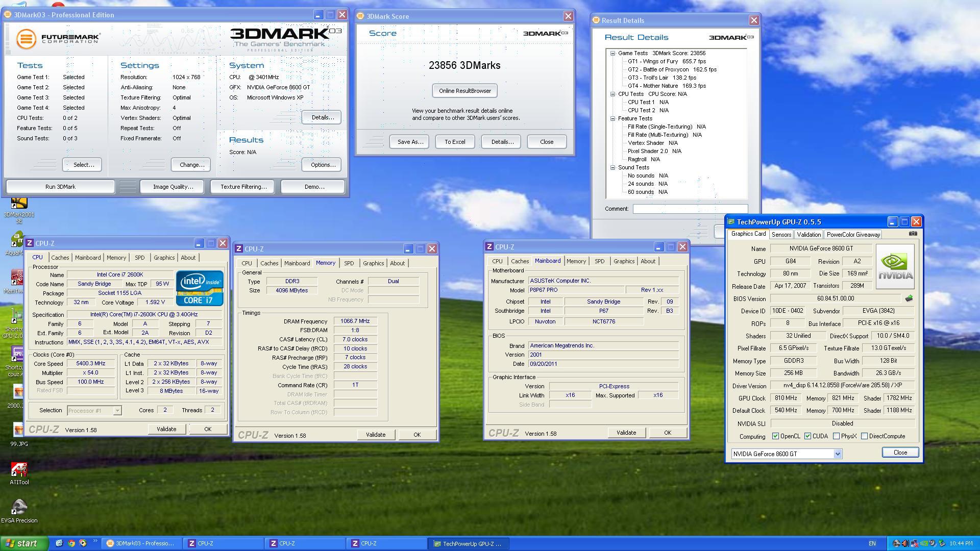Click the BIOS save chip icon in GPU-Z
Image resolution: width=980 pixels, height=551 pixels.
coord(909,298)
